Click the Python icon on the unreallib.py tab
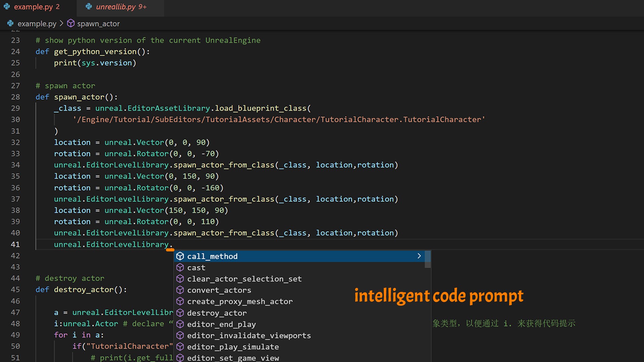The image size is (644, 362). [x=89, y=6]
